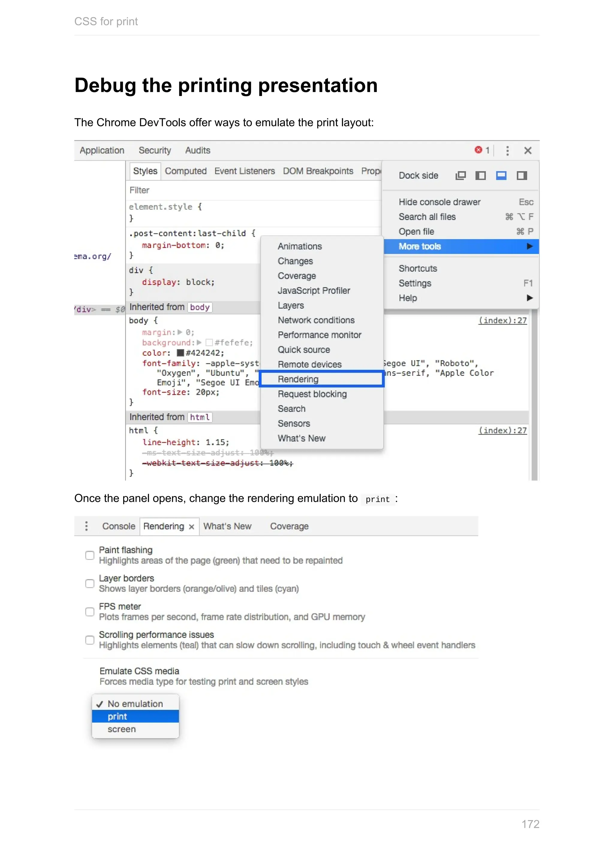This screenshot has height=868, width=614.
Task: Choose Remote devices from More tools
Action: coord(322,364)
